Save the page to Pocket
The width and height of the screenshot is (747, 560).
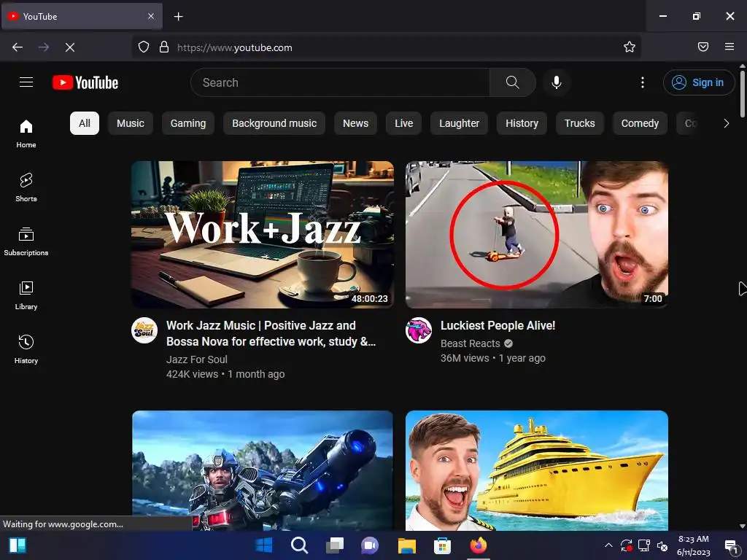pos(703,47)
